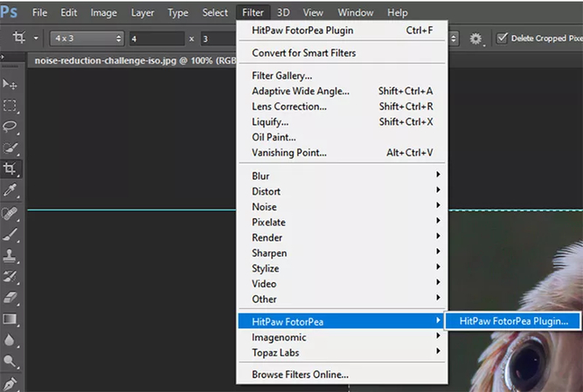The image size is (583, 392).
Task: Click HitPaw FotorPea Plugin submenu item
Action: [513, 321]
